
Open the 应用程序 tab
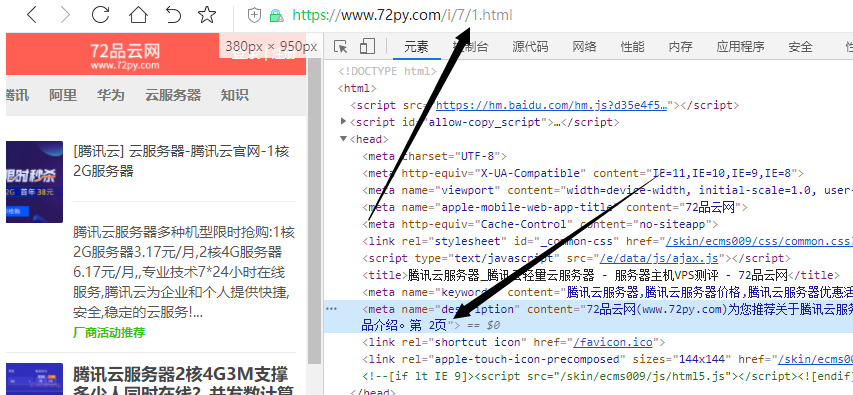point(740,47)
